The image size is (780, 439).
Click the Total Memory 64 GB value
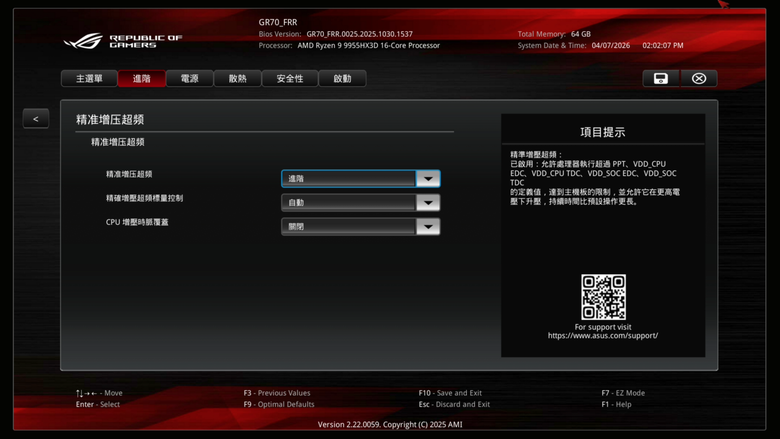point(581,34)
